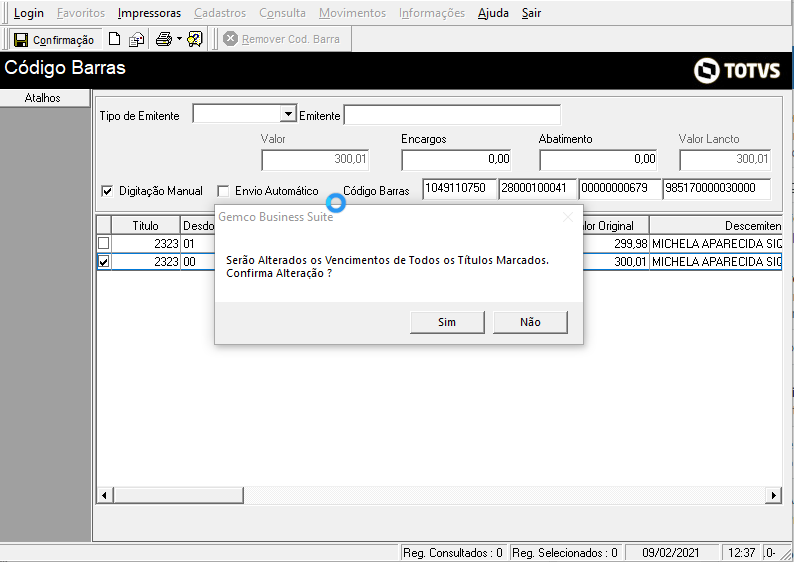This screenshot has height=562, width=794.
Task: Click barcode field containing 28000100041
Action: pos(537,188)
